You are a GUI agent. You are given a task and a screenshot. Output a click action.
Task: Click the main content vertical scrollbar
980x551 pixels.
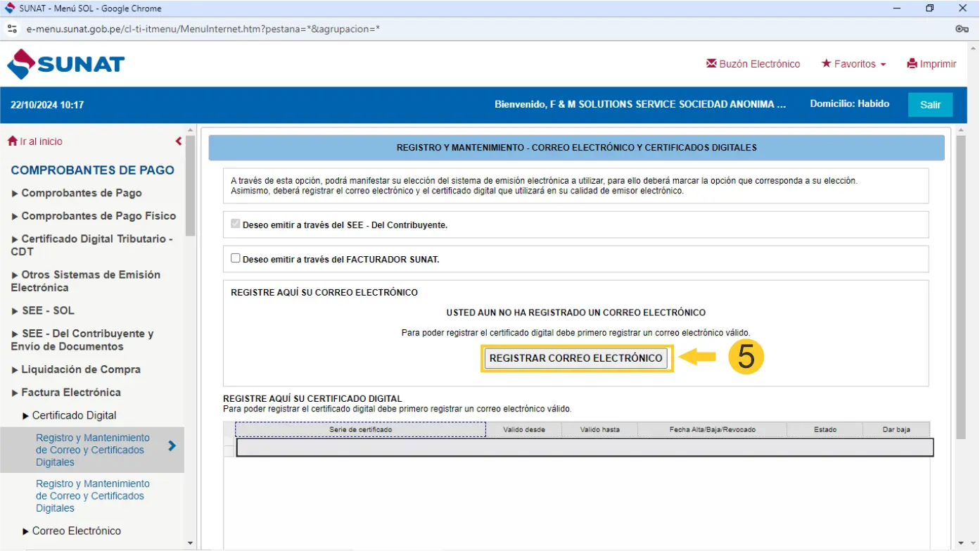[961, 281]
